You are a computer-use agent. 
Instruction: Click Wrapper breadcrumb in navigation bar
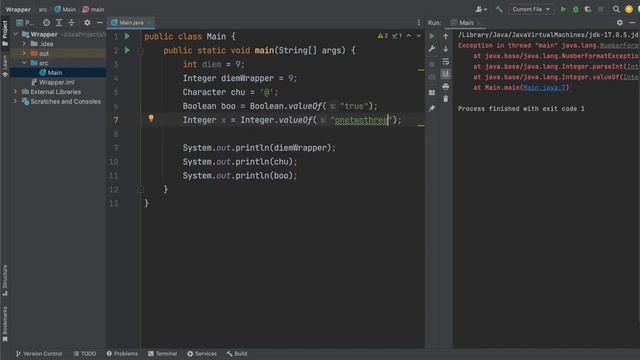point(18,9)
